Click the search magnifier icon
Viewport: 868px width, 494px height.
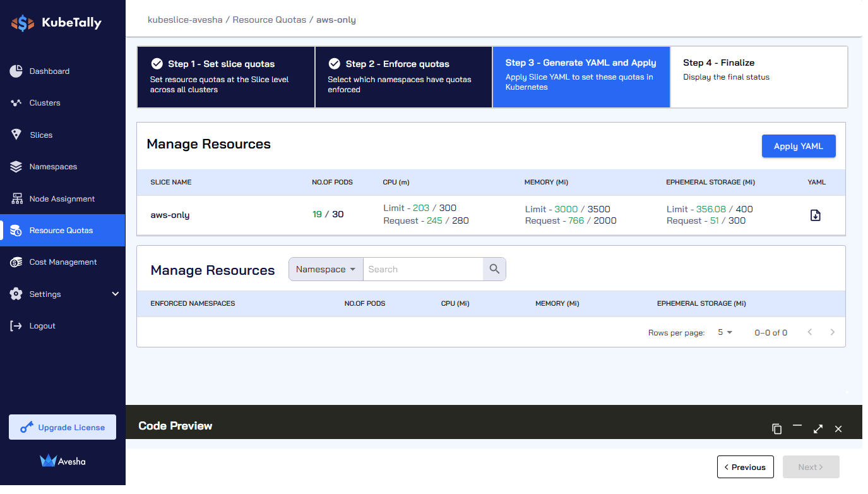pyautogui.click(x=494, y=269)
